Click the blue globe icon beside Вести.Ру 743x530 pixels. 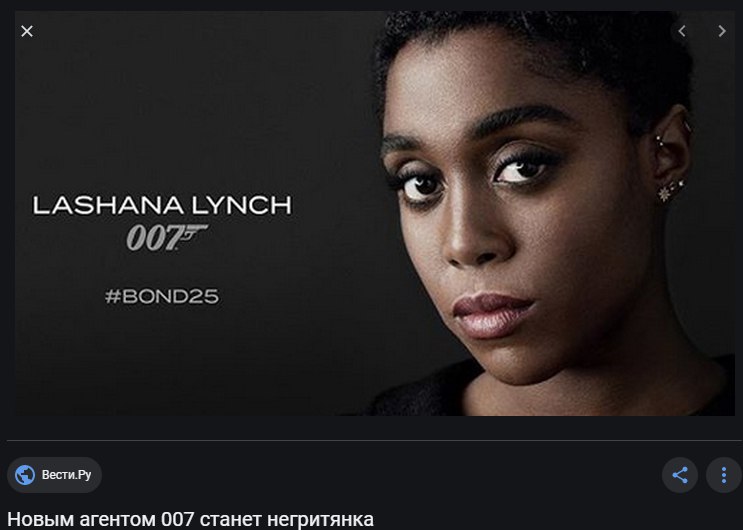point(25,475)
